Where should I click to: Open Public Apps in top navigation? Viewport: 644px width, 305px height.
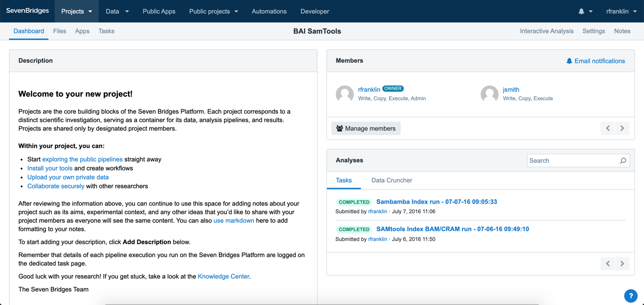point(159,11)
